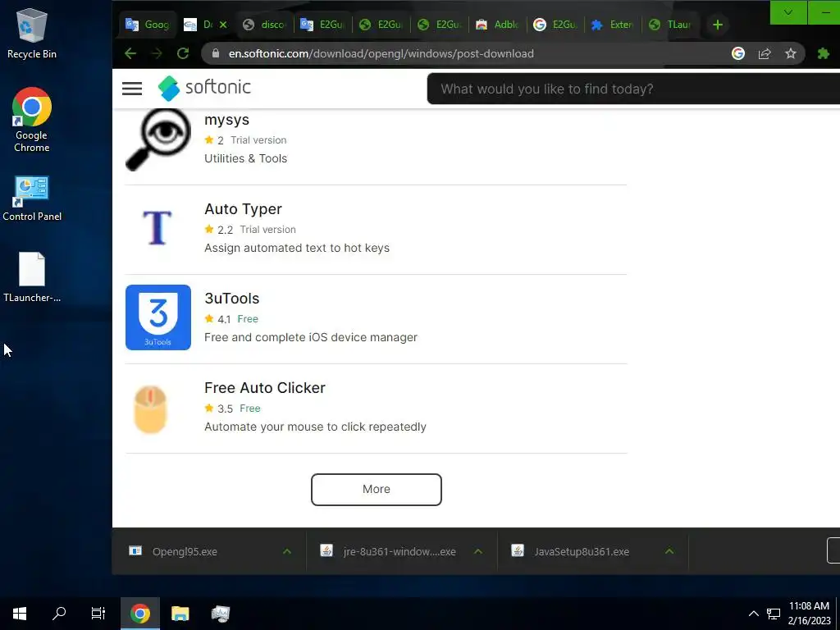Click the Softonic logo
The width and height of the screenshot is (840, 630).
204,88
